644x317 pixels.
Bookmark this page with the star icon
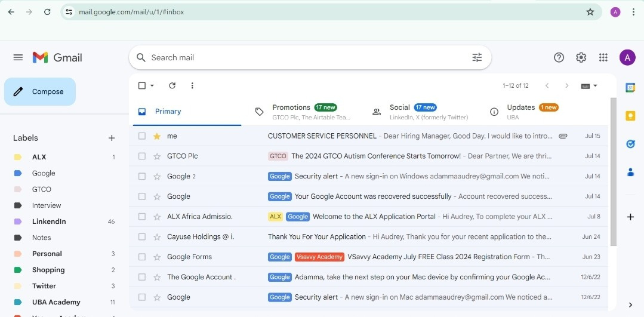pos(590,12)
